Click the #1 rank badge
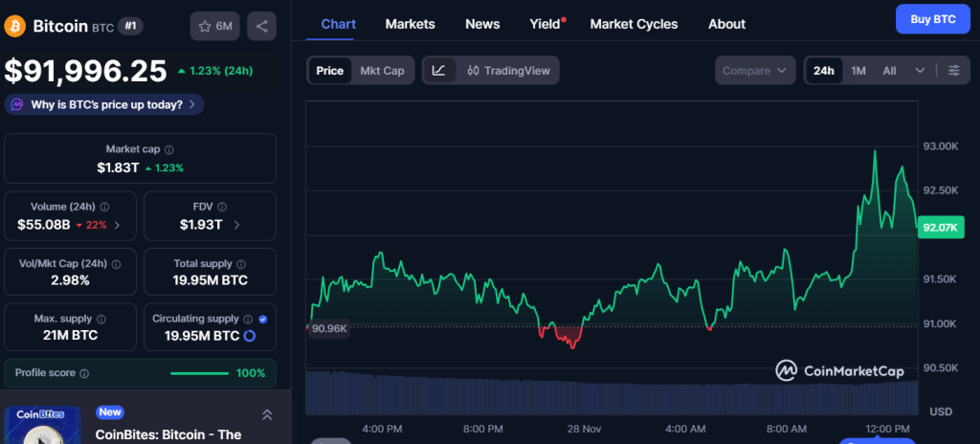The image size is (980, 444). (x=130, y=26)
